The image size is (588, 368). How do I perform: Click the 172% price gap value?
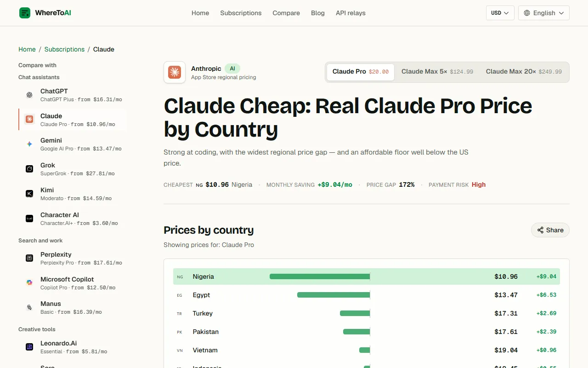(x=407, y=184)
